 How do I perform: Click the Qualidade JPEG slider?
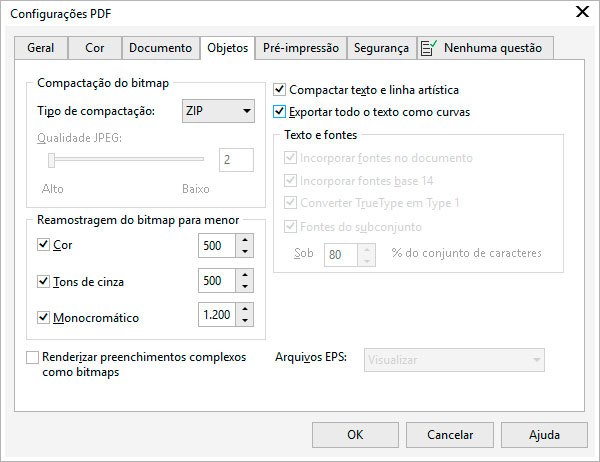coord(128,159)
